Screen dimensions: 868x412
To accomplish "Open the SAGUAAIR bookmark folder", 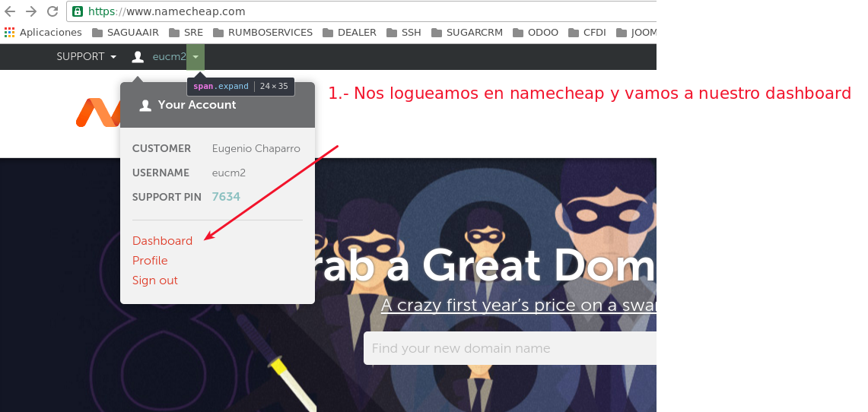I will coord(127,33).
